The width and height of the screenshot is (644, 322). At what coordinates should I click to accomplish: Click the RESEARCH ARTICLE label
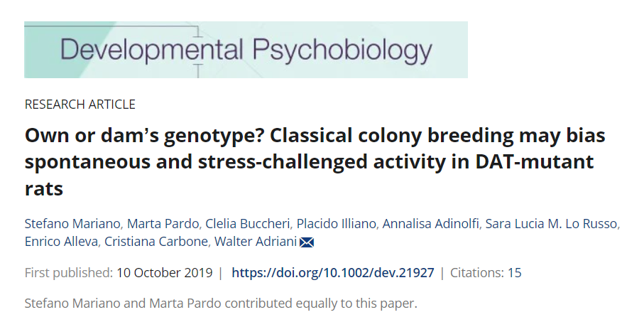click(80, 104)
